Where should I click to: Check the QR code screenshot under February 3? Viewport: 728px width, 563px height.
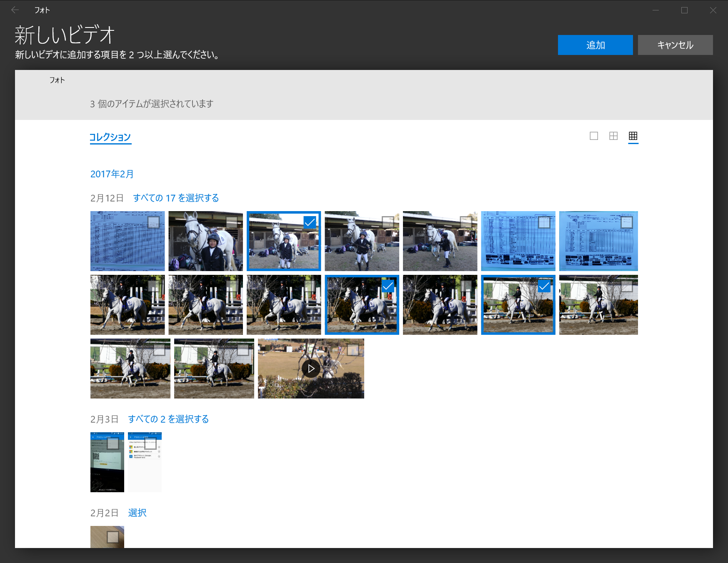(x=113, y=444)
